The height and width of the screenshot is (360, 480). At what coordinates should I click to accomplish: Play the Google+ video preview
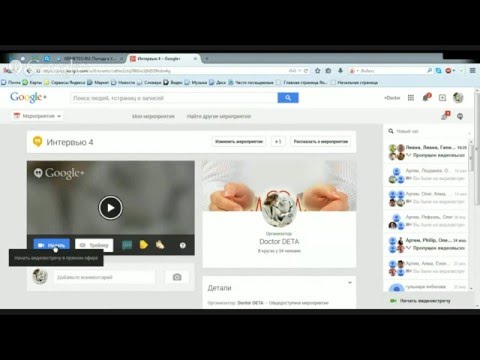tap(111, 208)
